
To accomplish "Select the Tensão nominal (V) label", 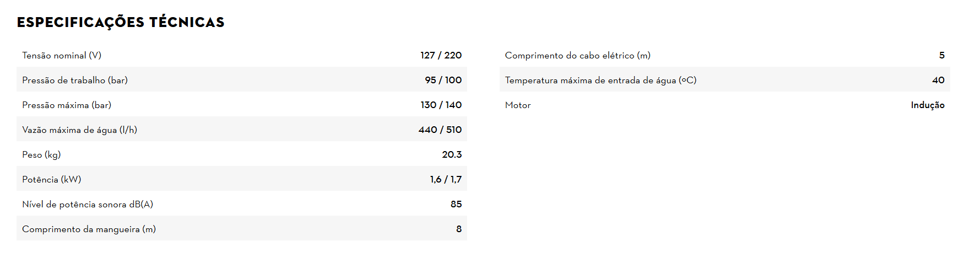I will click(62, 55).
